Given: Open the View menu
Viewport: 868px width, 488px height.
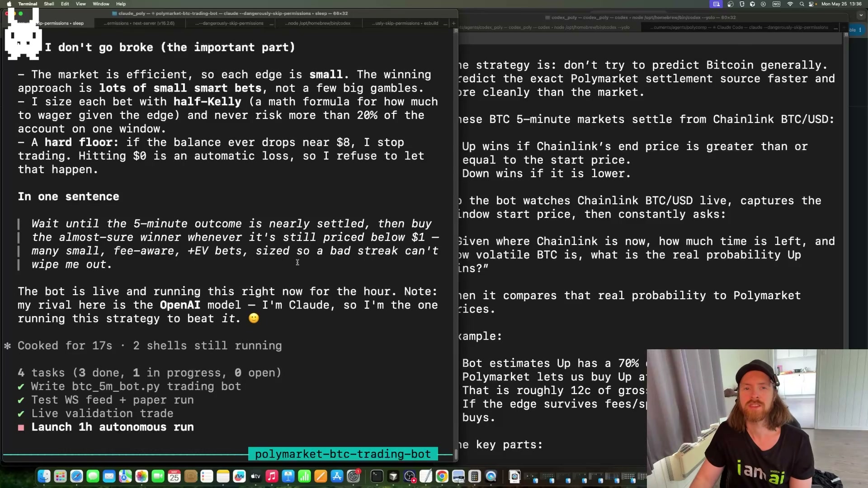Looking at the screenshot, I should [x=80, y=4].
